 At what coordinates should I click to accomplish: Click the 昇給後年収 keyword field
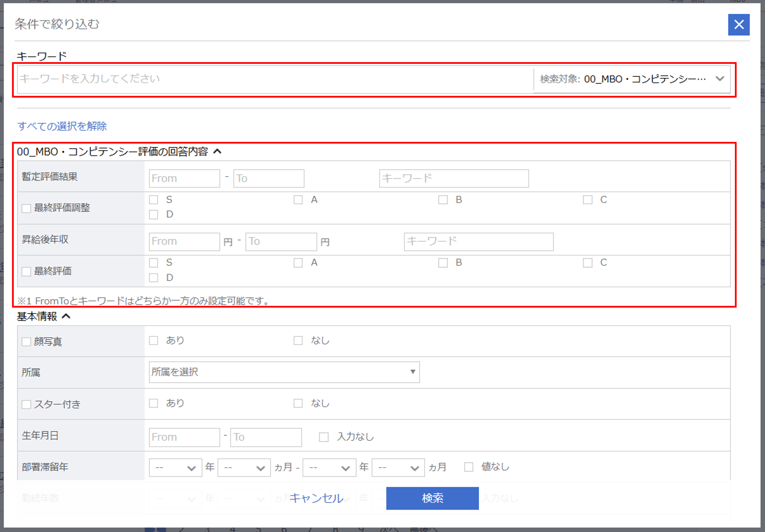coord(478,242)
